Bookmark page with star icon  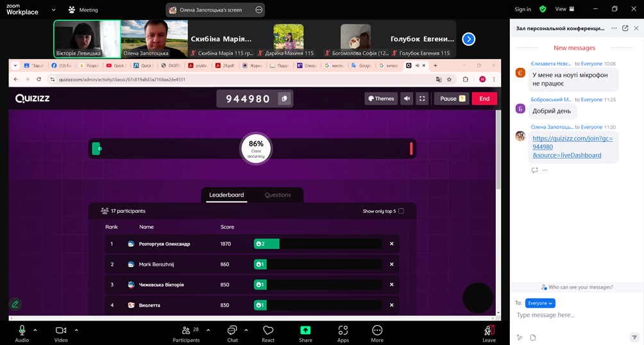[449, 80]
